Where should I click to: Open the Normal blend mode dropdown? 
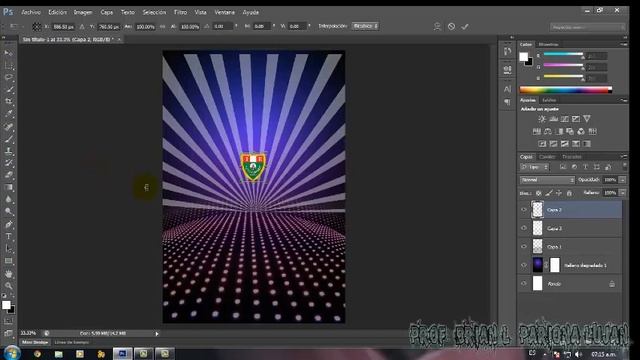point(547,180)
